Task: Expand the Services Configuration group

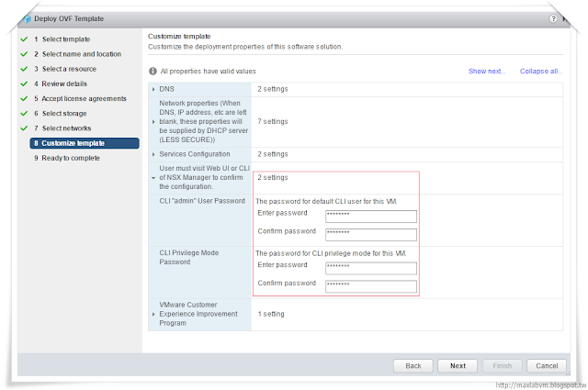Action: point(153,154)
